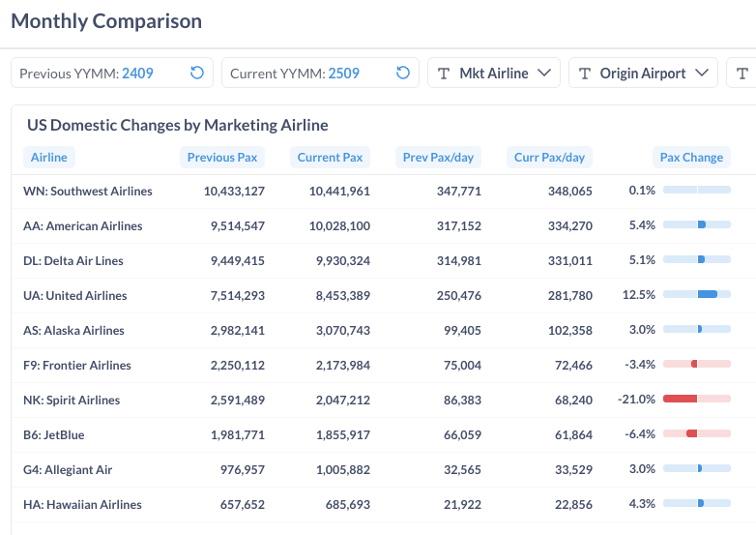Image resolution: width=756 pixels, height=535 pixels.
Task: Click the text icon beside Mkt Airline
Action: 444,74
